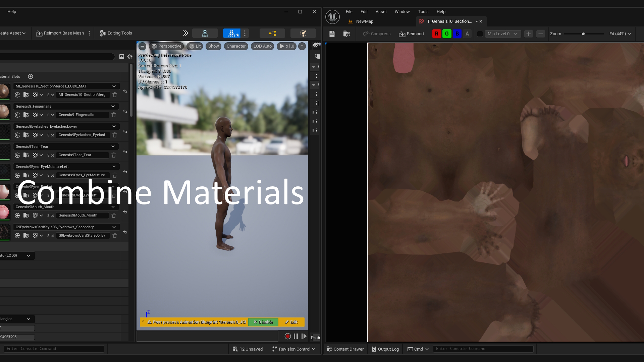This screenshot has width=644, height=362.
Task: Switch details to property matrix table icon
Action: point(122,57)
